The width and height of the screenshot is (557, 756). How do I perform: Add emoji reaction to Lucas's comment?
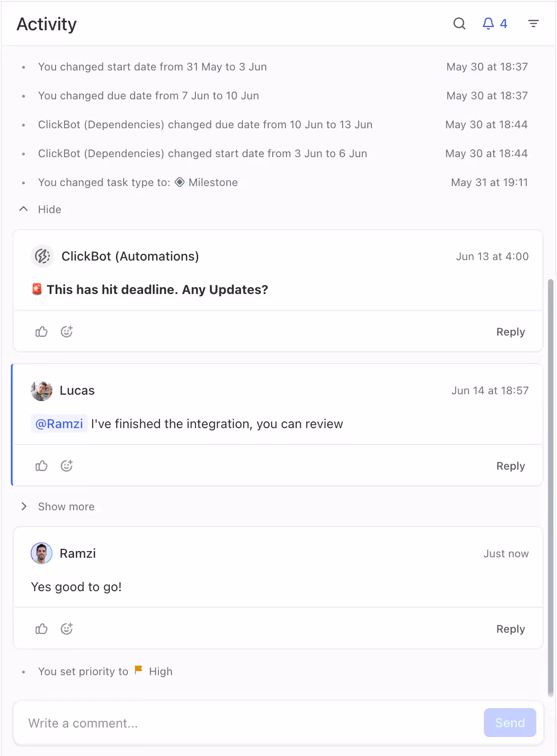coord(67,466)
